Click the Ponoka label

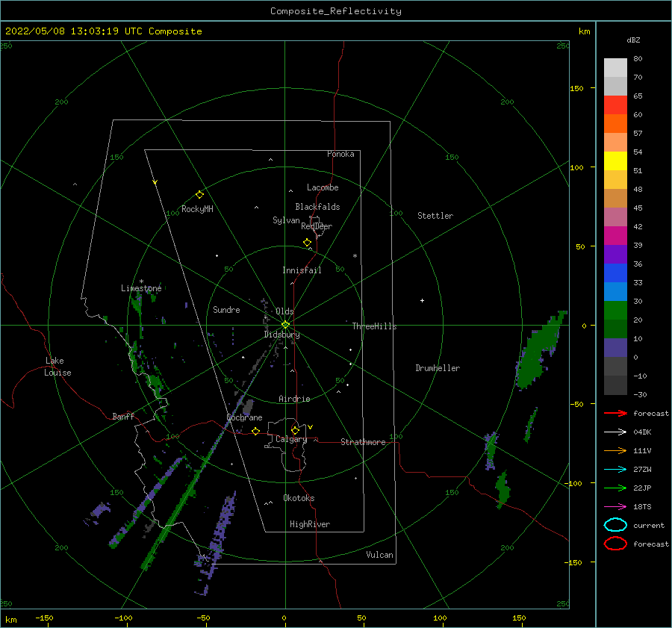click(x=340, y=154)
